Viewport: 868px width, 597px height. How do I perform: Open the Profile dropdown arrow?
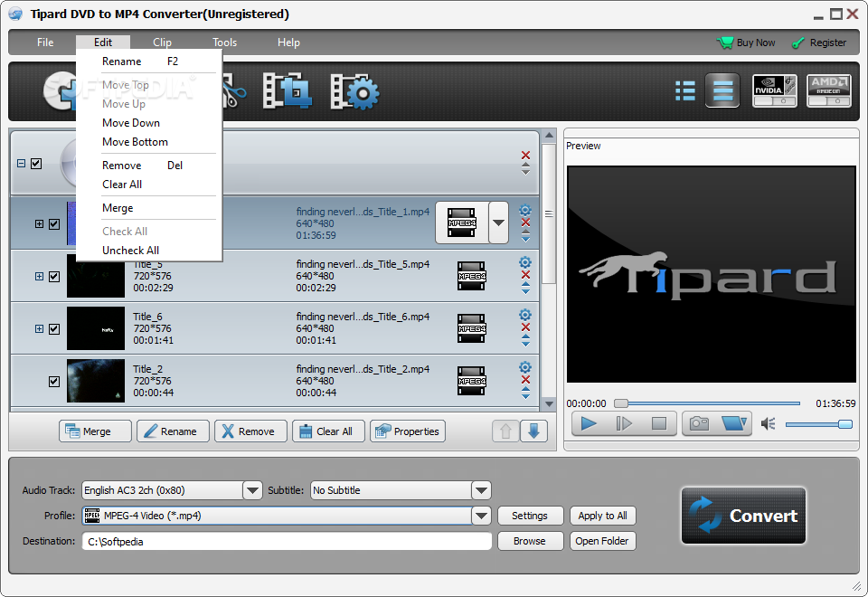[x=481, y=516]
